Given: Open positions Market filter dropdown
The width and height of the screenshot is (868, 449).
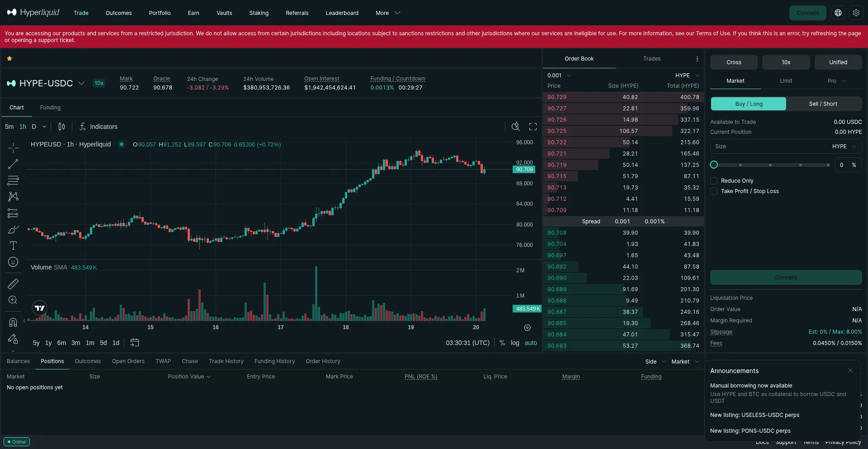Looking at the screenshot, I should (685, 362).
